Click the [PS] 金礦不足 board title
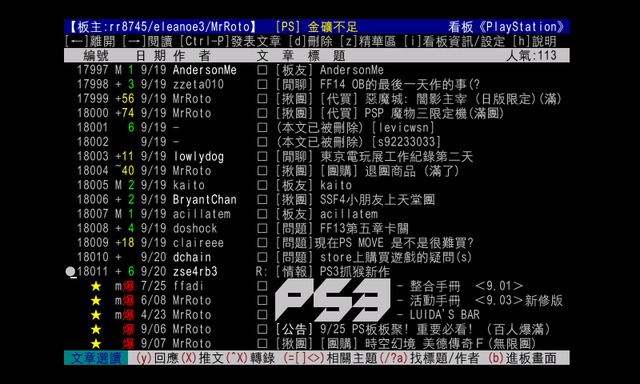The width and height of the screenshot is (640, 384). [317, 27]
